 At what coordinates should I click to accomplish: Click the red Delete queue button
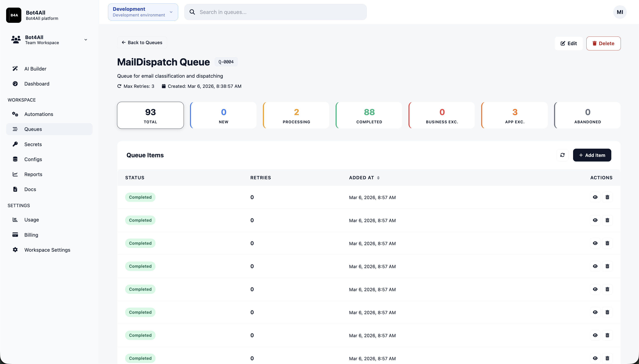pyautogui.click(x=603, y=43)
